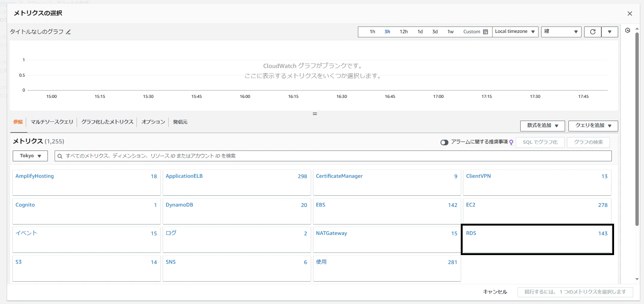644x304 pixels.
Task: Click the refresh graph icon
Action: pos(593,32)
